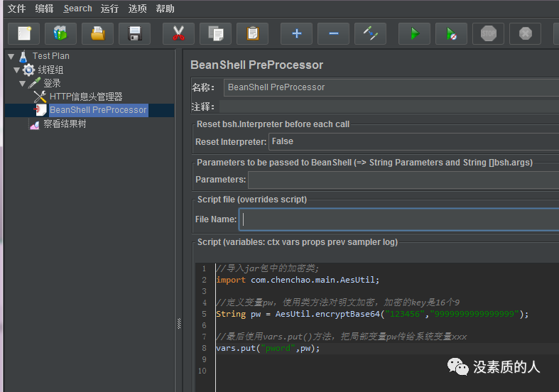Select HTTP信息头管理器 in the tree
The image size is (559, 392).
[x=86, y=97]
